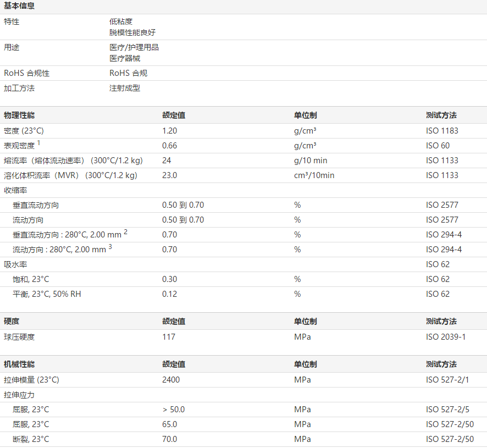Click the 低粘度 property text
This screenshot has width=487, height=448.
pyautogui.click(x=121, y=21)
